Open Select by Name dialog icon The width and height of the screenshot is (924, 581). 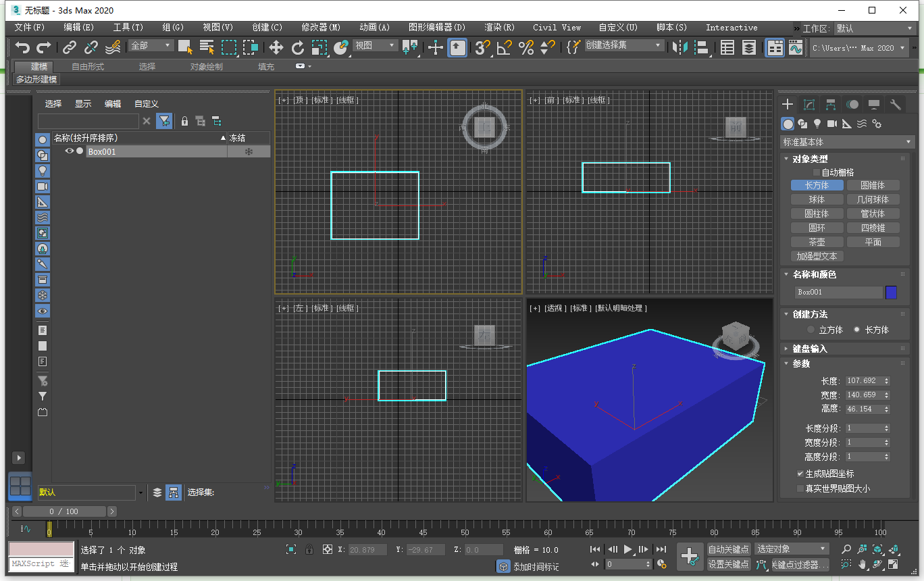coord(207,47)
